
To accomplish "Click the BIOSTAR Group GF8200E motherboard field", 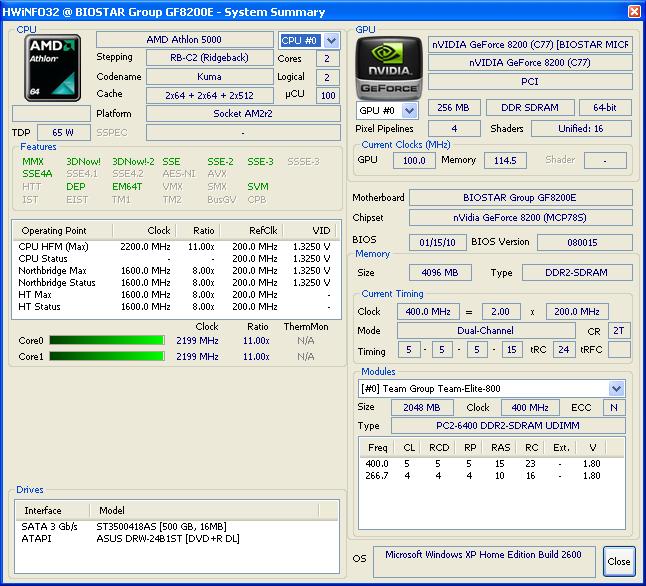I will 520,197.
